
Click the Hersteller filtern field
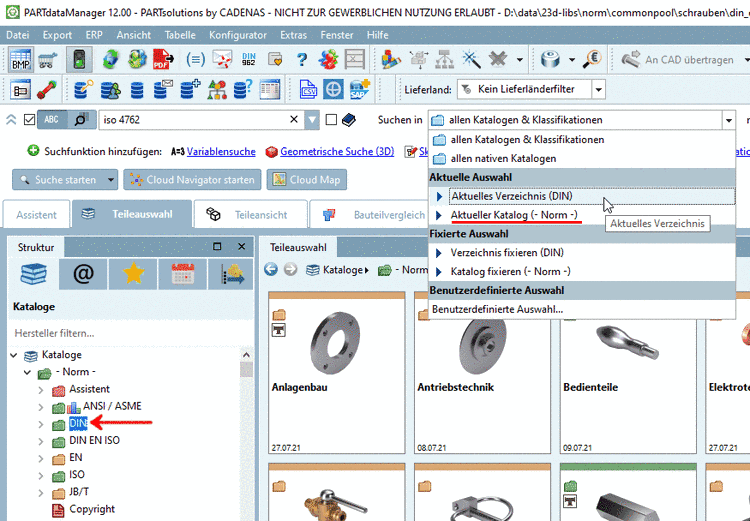(x=129, y=333)
